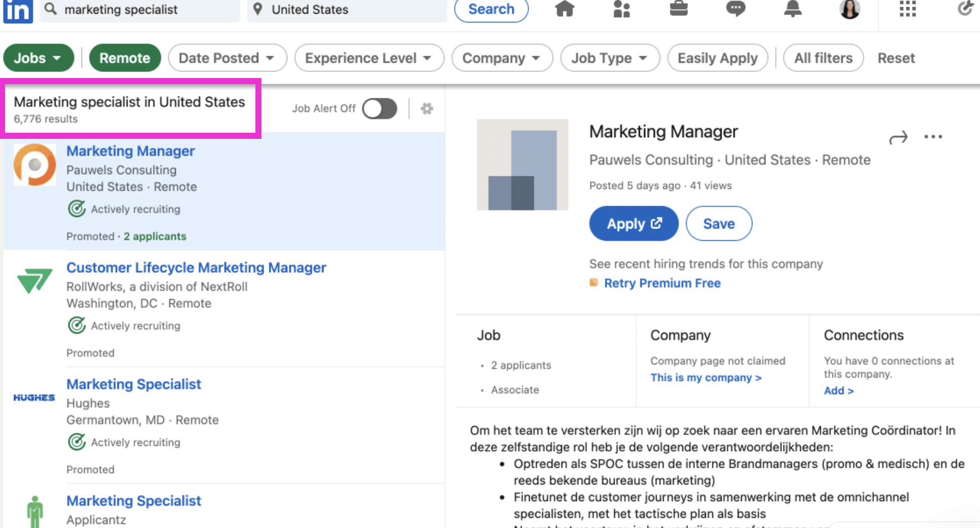Click RollWorks green logo
The image size is (980, 528).
click(34, 281)
